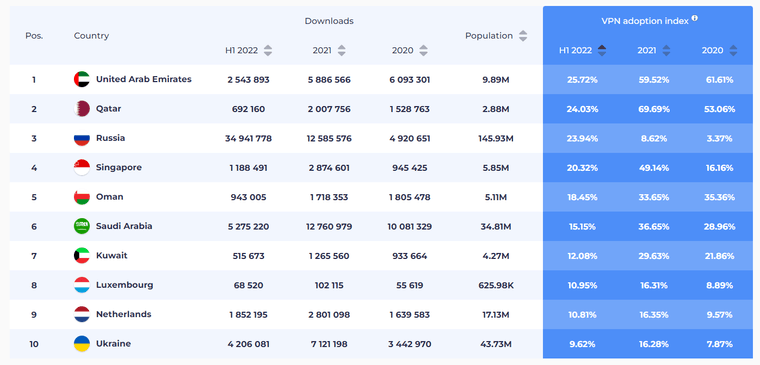Click Kuwait adoption index 12.08%

click(x=582, y=256)
